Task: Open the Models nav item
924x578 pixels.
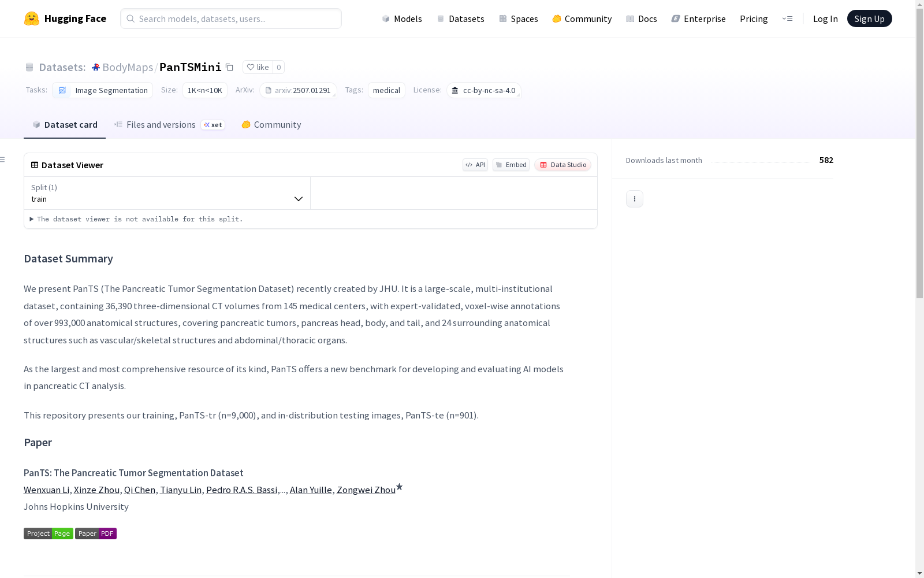Action: (x=402, y=18)
